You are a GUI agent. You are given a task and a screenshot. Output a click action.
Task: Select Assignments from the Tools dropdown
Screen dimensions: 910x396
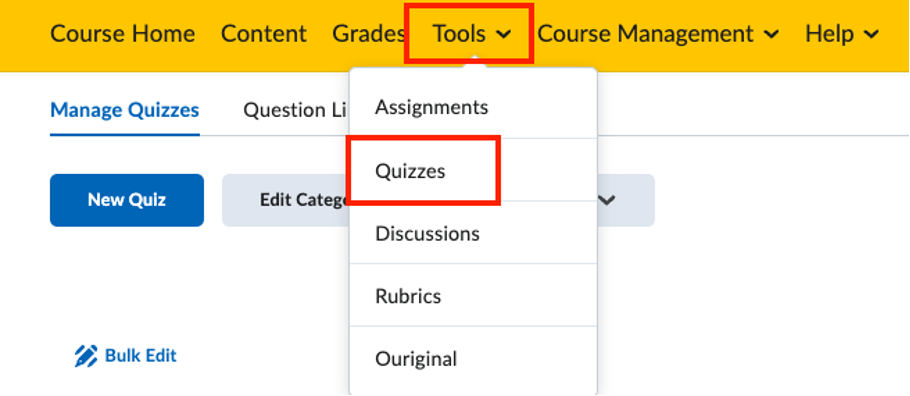[473, 107]
